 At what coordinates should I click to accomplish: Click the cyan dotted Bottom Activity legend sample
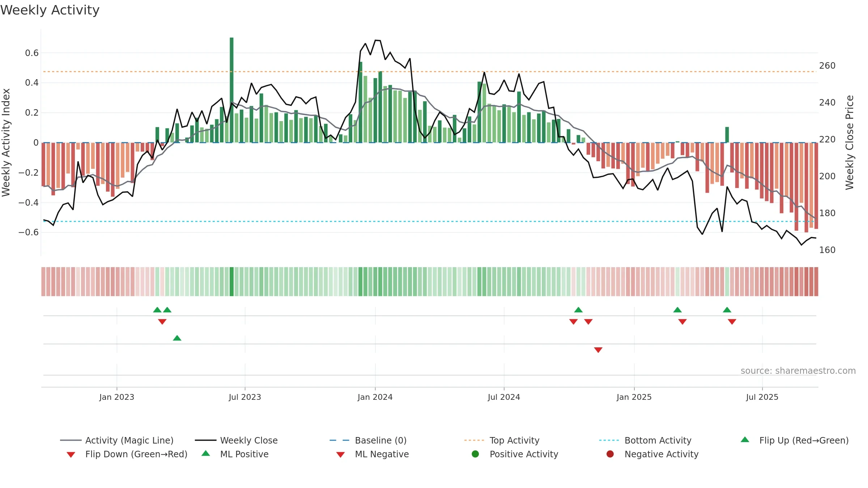[609, 440]
